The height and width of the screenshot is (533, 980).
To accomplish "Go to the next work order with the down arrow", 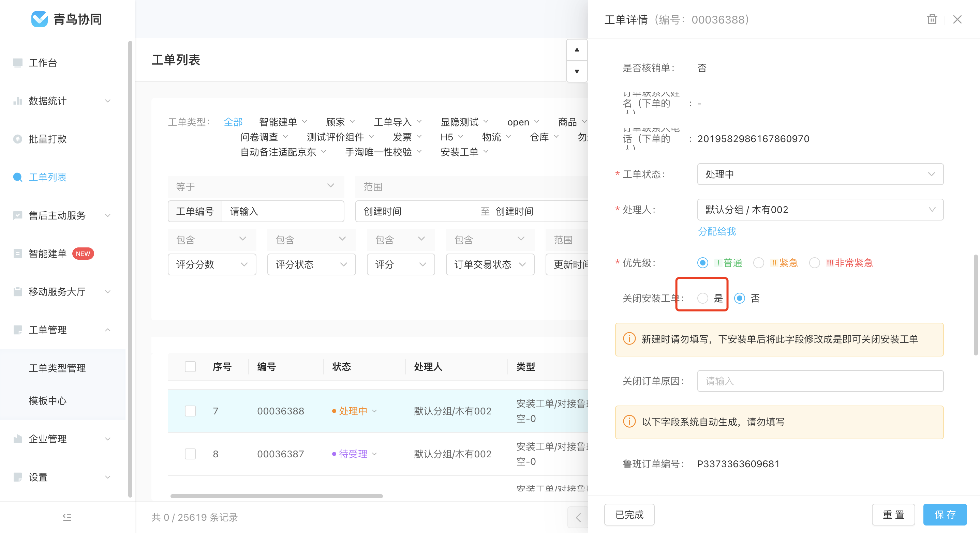I will pyautogui.click(x=577, y=72).
